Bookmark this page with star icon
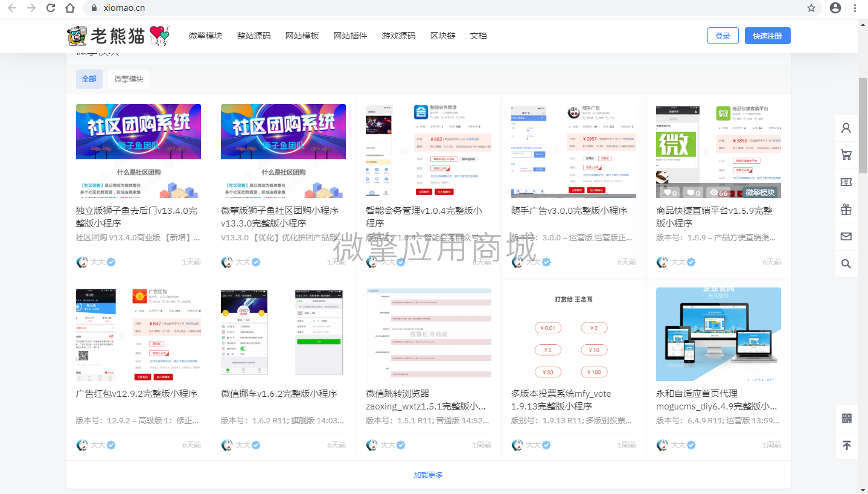The image size is (868, 494). [811, 8]
